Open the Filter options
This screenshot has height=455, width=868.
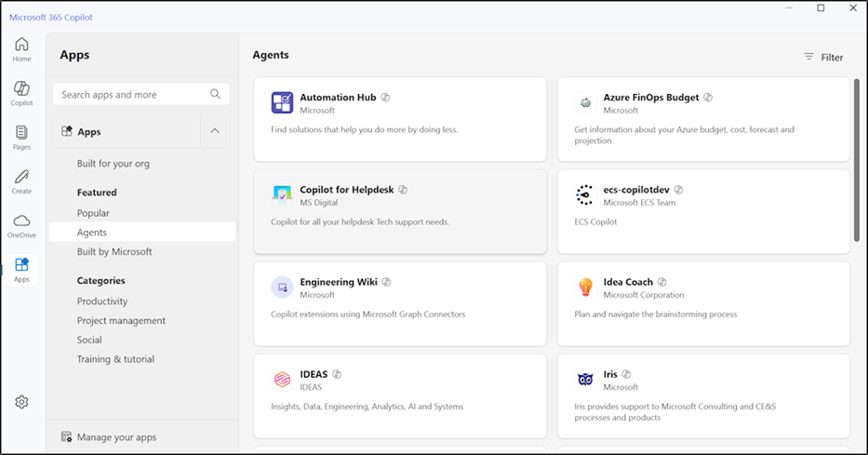pos(823,58)
